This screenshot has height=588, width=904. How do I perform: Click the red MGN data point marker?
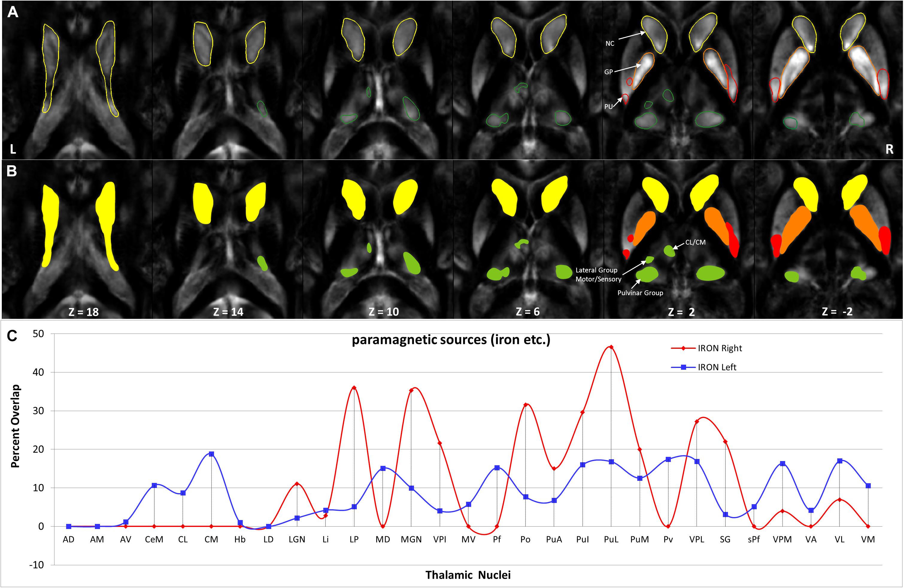pos(411,390)
